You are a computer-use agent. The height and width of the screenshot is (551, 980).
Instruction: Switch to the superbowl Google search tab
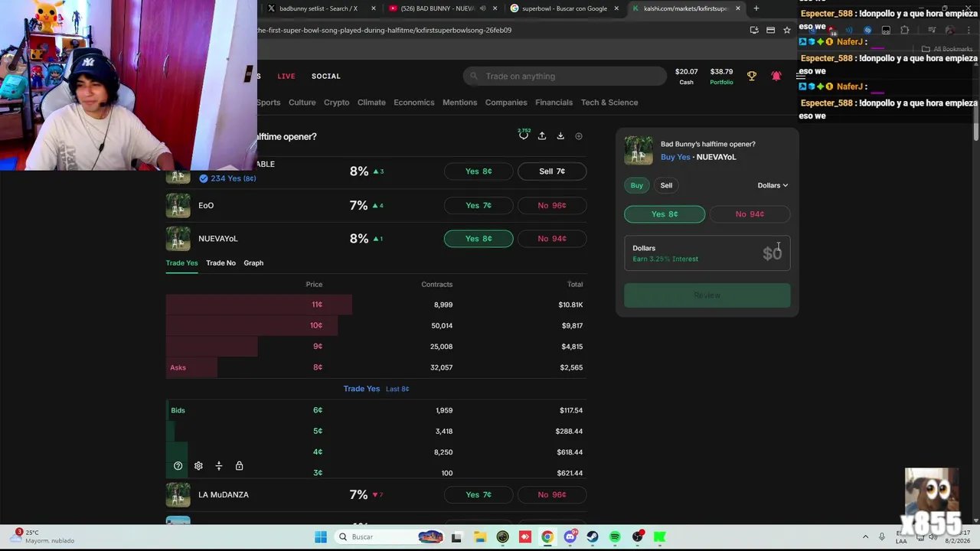(563, 8)
